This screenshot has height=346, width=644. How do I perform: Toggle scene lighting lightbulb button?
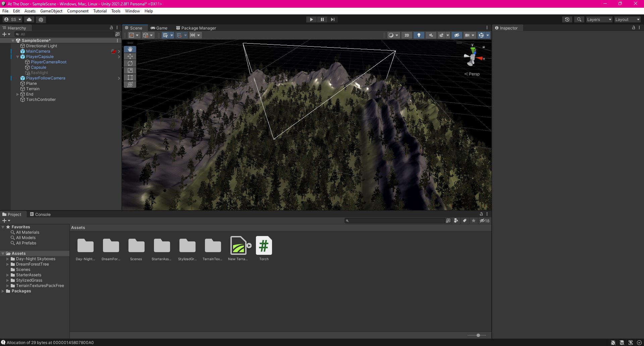[x=419, y=35]
